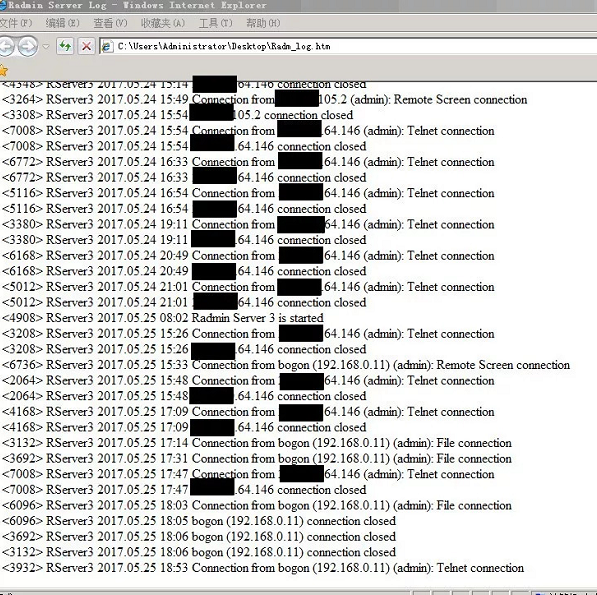Open the 文件(F) menu
The image size is (597, 595).
coord(15,23)
